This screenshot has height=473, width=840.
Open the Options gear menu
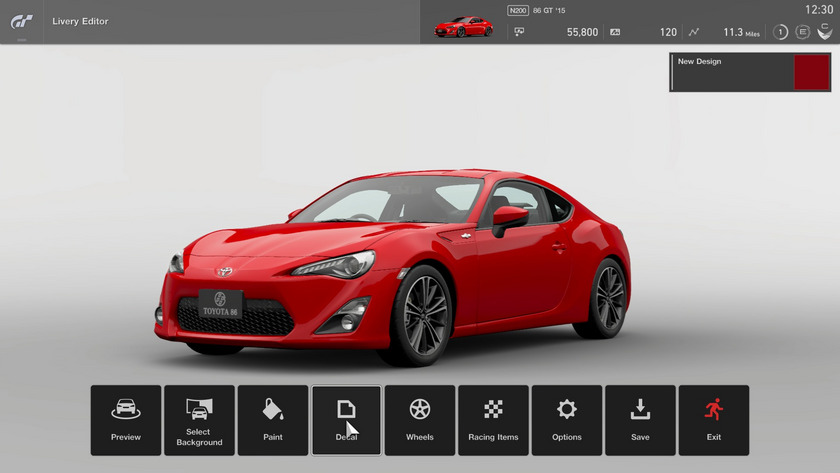click(567, 420)
